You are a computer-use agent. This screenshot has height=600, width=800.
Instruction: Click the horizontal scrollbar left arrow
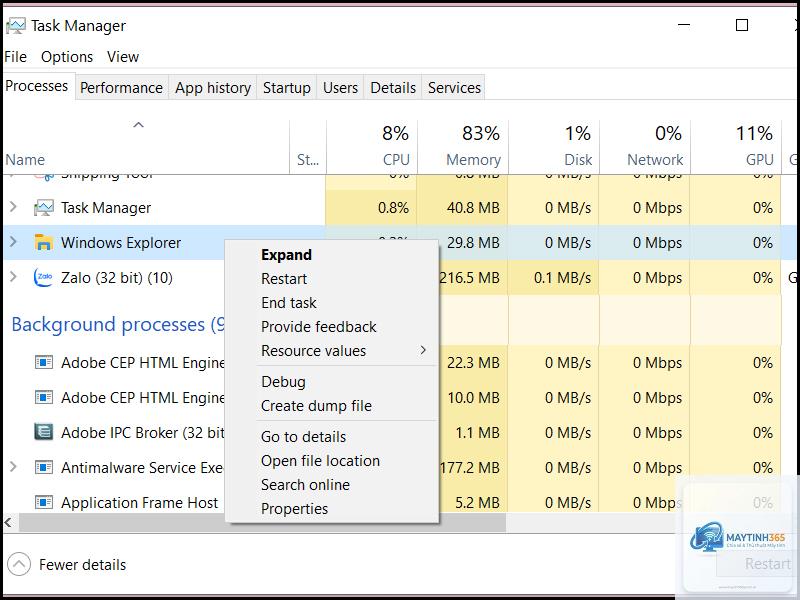click(x=9, y=522)
